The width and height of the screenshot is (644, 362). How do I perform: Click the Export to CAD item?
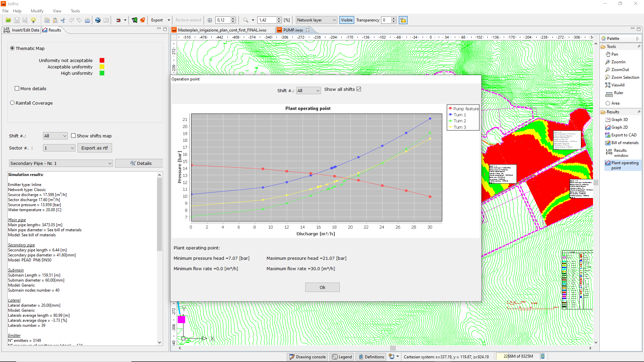click(624, 135)
